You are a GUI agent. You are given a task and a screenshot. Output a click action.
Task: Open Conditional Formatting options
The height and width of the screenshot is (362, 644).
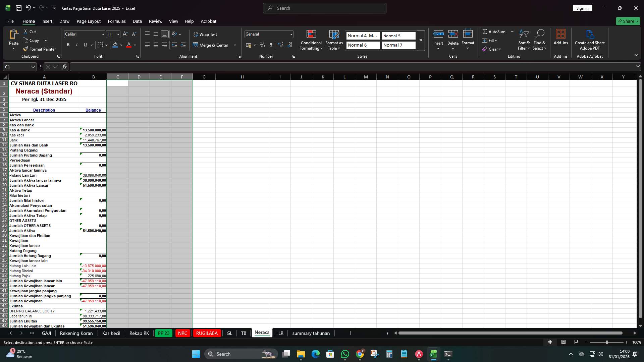tap(311, 40)
